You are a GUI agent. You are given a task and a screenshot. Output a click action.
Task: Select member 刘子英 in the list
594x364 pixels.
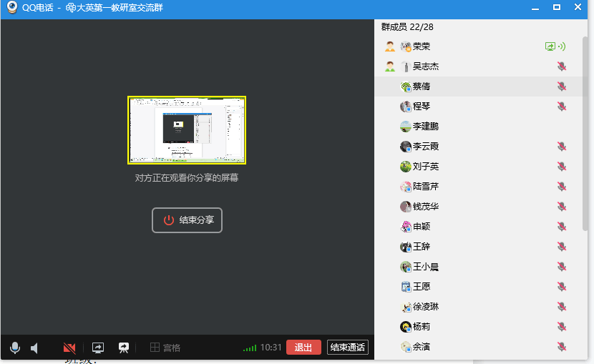(x=425, y=167)
